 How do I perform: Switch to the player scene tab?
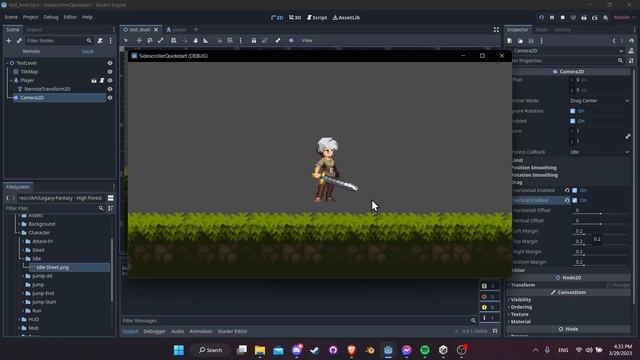click(x=176, y=29)
